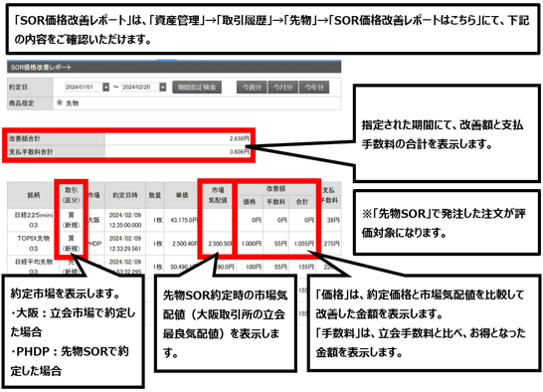Click the start date 2024/01/01 field
543x392 pixels.
pos(84,88)
